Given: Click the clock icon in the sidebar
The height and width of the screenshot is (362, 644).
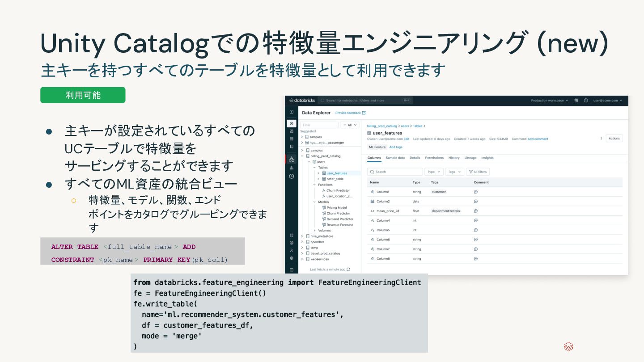Looking at the screenshot, I should click(x=292, y=176).
